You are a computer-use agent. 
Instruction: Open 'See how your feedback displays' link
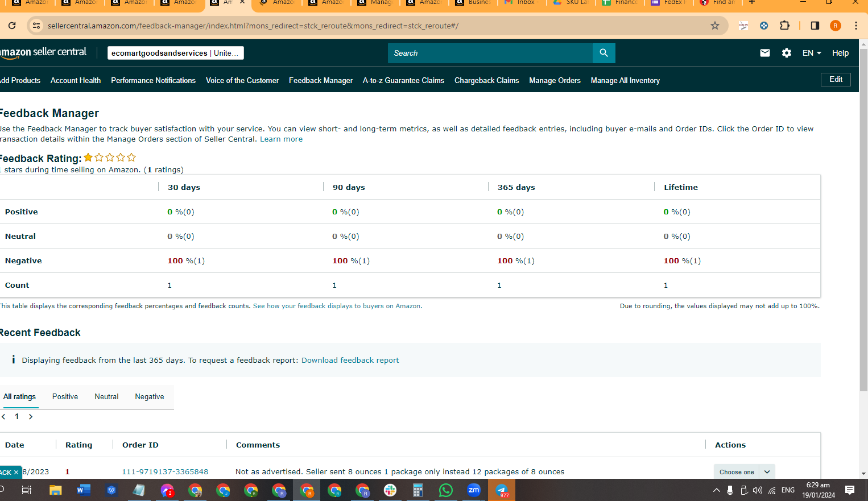click(337, 306)
